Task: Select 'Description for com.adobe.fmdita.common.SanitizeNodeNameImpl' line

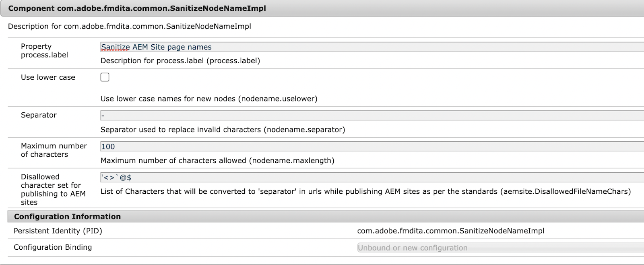Action: point(129,26)
